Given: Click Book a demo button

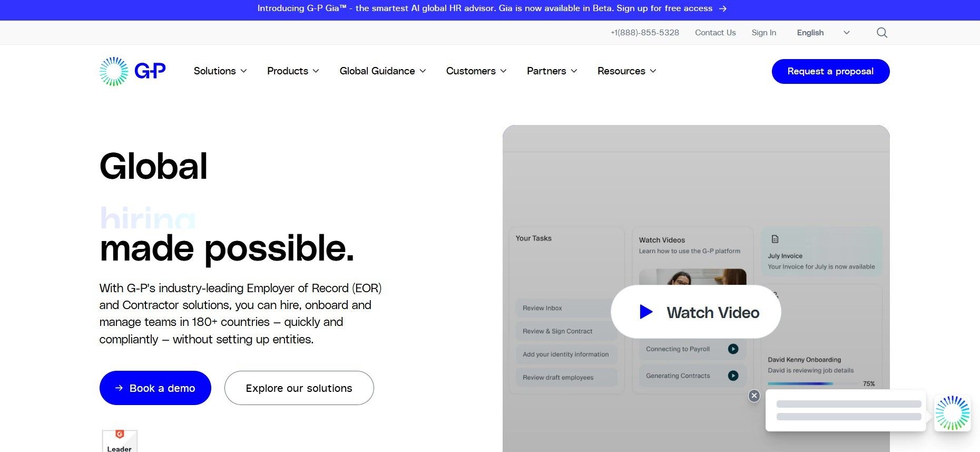Looking at the screenshot, I should coord(155,388).
